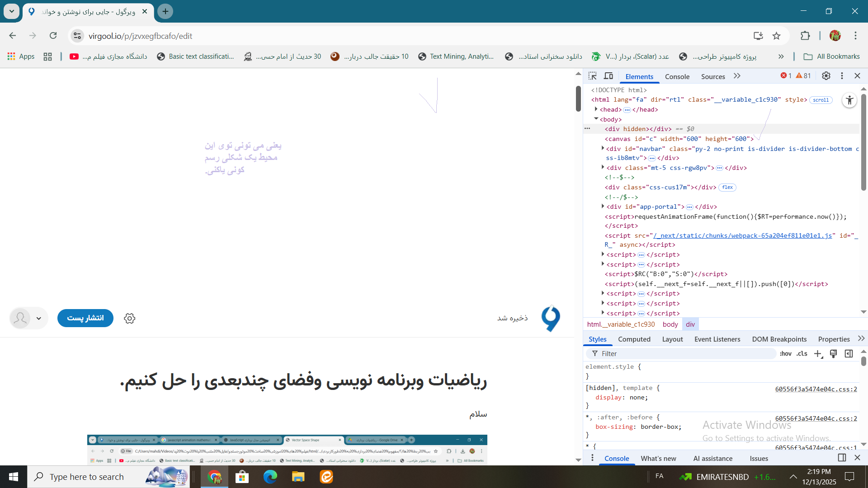Toggle device toolbar emulation icon
The image size is (868, 488).
(x=609, y=76)
